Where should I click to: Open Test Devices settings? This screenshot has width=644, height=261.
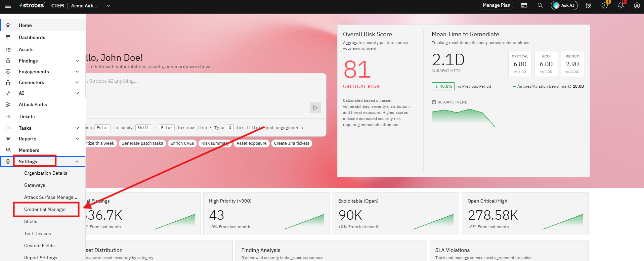pyautogui.click(x=38, y=233)
